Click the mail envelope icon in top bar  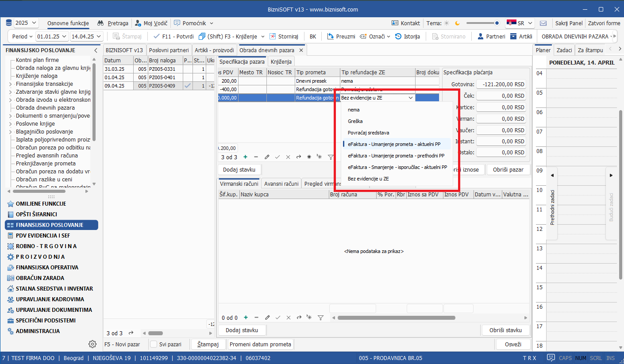[x=543, y=23]
